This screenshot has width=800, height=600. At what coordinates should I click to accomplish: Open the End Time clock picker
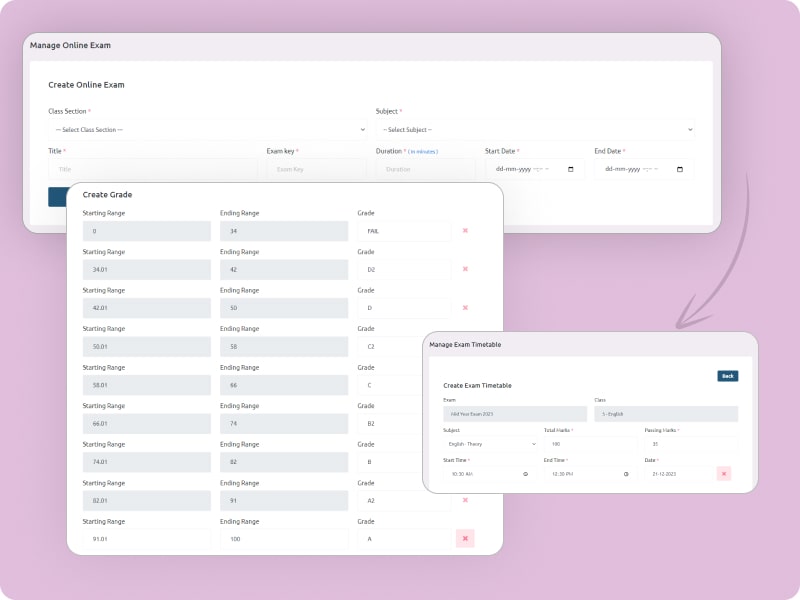pos(626,474)
